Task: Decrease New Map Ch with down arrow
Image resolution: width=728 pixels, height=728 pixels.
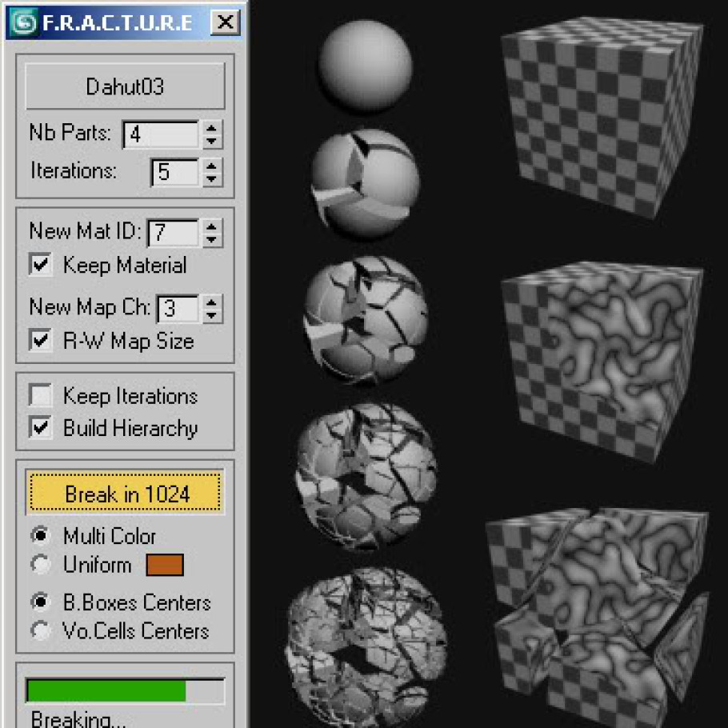Action: point(212,316)
